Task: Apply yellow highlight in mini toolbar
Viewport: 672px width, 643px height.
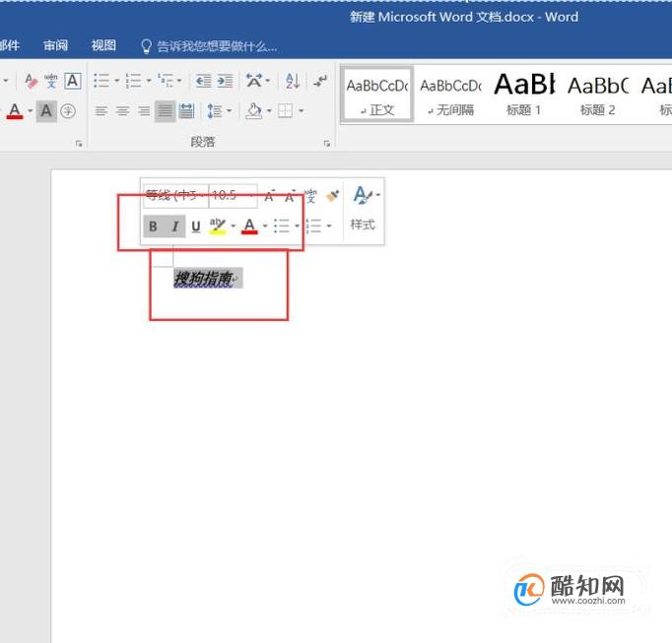Action: coord(218,225)
